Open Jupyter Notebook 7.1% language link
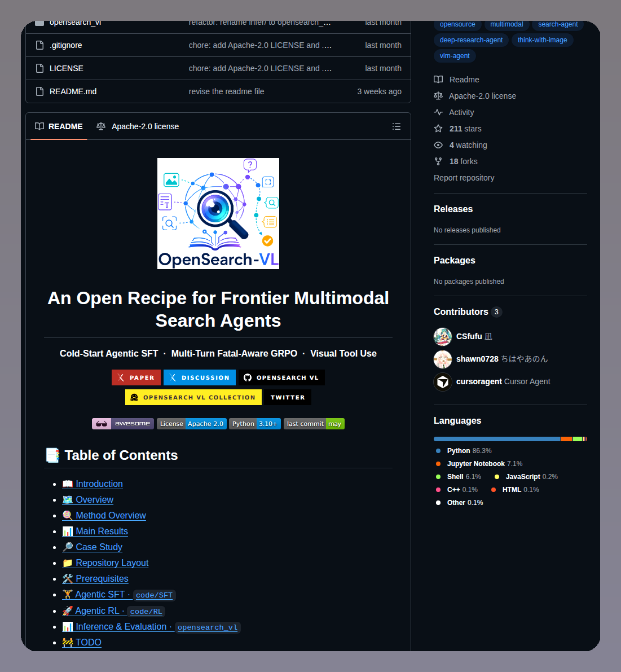621x672 pixels. (x=479, y=464)
